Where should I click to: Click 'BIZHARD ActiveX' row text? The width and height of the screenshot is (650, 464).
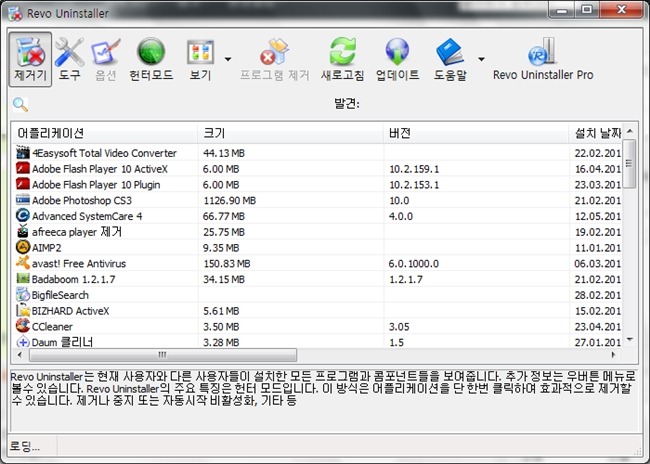click(x=70, y=311)
